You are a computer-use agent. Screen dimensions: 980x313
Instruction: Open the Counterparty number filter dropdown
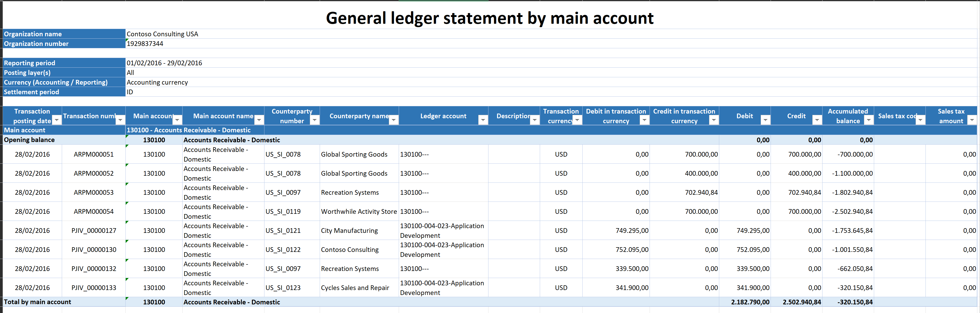pos(314,120)
